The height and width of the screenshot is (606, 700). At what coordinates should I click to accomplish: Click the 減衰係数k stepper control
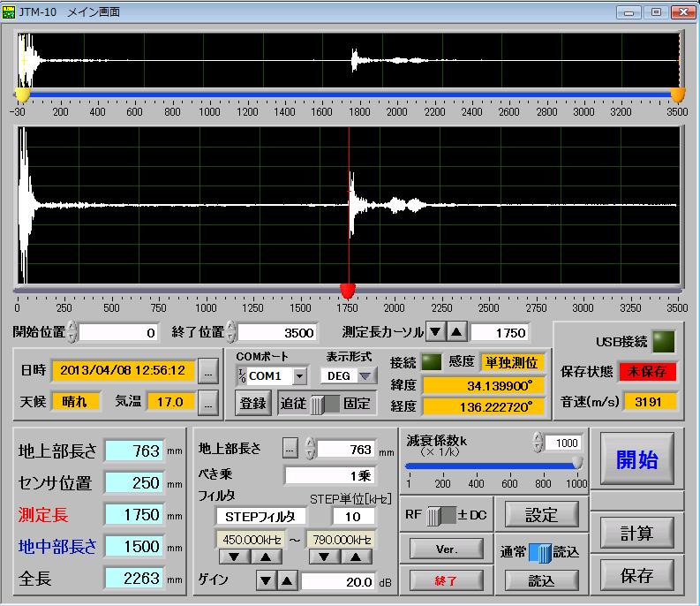pos(538,443)
